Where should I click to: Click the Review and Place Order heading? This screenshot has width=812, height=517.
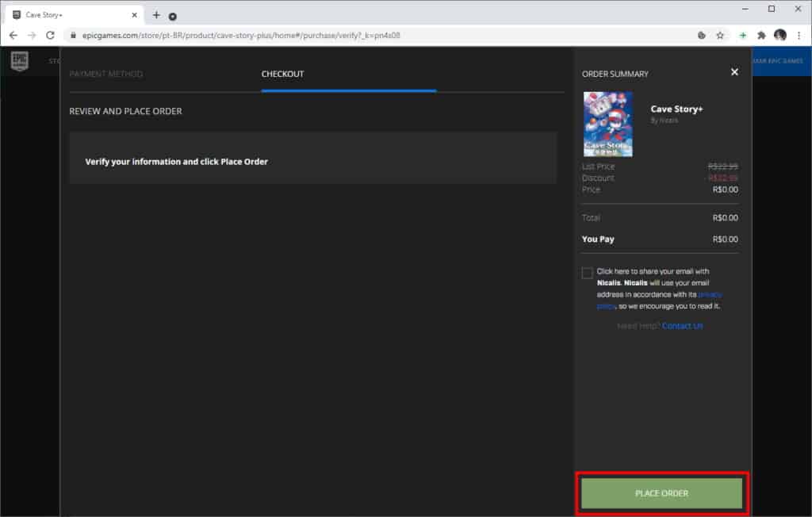pyautogui.click(x=125, y=111)
